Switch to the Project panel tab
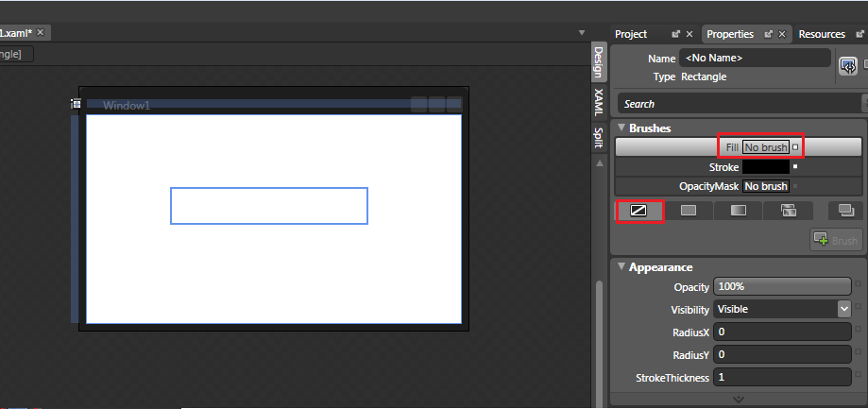The height and width of the screenshot is (409, 868). pos(631,34)
